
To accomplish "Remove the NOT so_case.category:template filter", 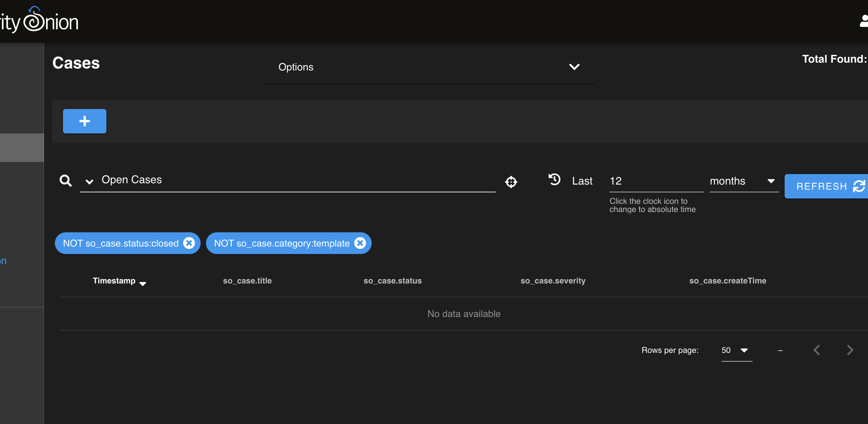I will pyautogui.click(x=360, y=243).
